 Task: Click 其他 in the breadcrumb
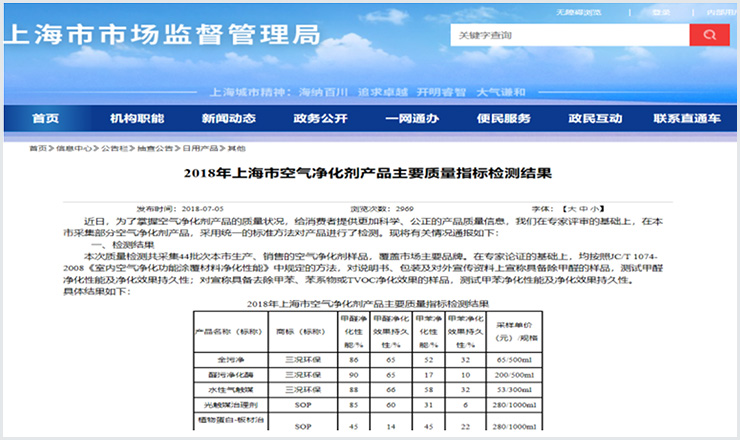click(236, 148)
